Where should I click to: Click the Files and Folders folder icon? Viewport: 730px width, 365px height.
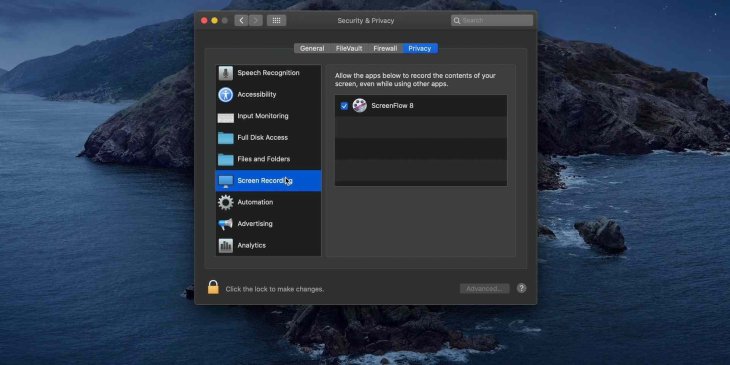point(226,159)
